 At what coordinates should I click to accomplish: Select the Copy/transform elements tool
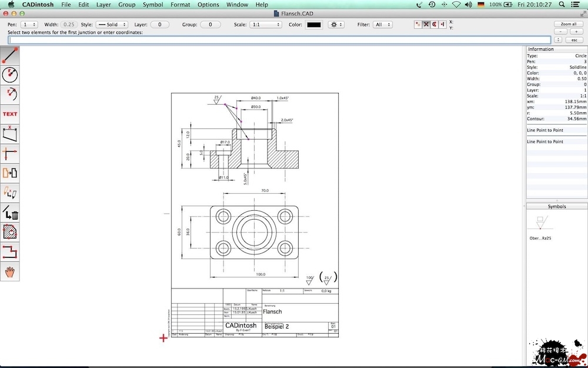[x=10, y=173]
